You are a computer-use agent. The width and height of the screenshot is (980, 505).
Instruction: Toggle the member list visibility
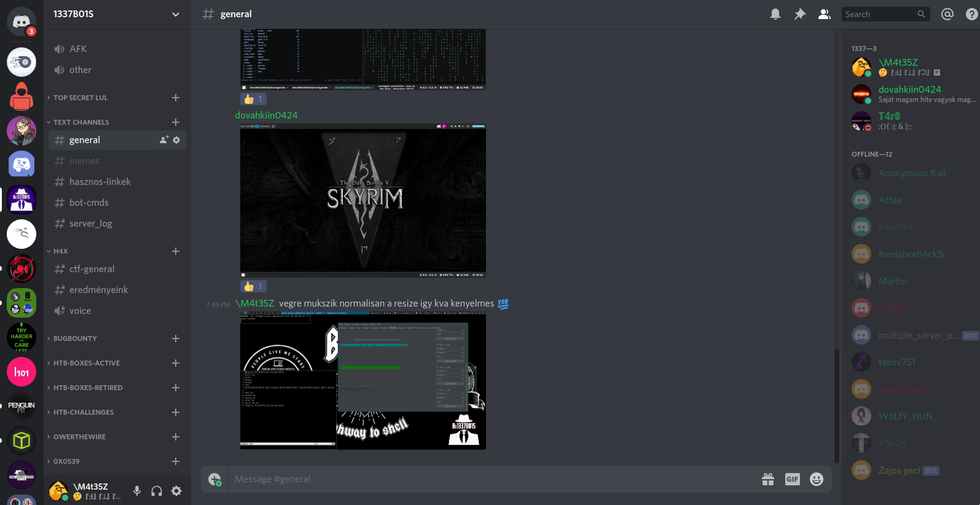[x=825, y=14]
